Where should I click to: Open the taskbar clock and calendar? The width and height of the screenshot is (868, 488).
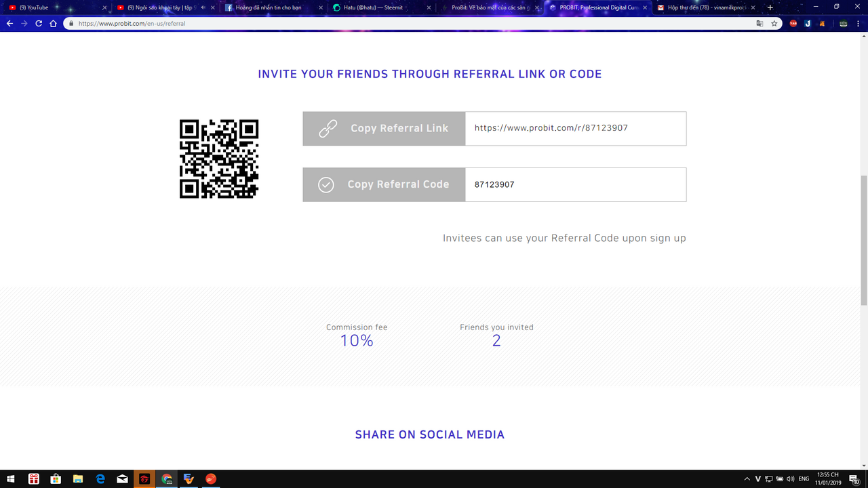pos(827,479)
